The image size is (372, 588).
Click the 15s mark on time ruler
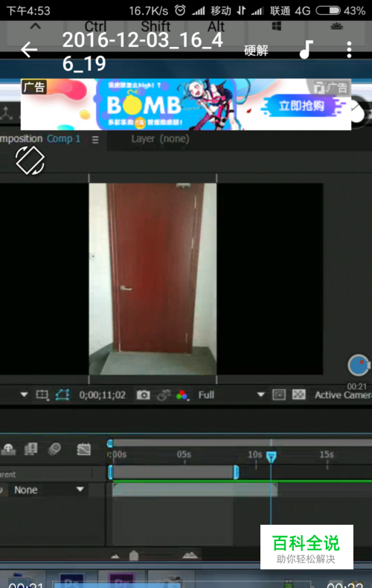(327, 455)
